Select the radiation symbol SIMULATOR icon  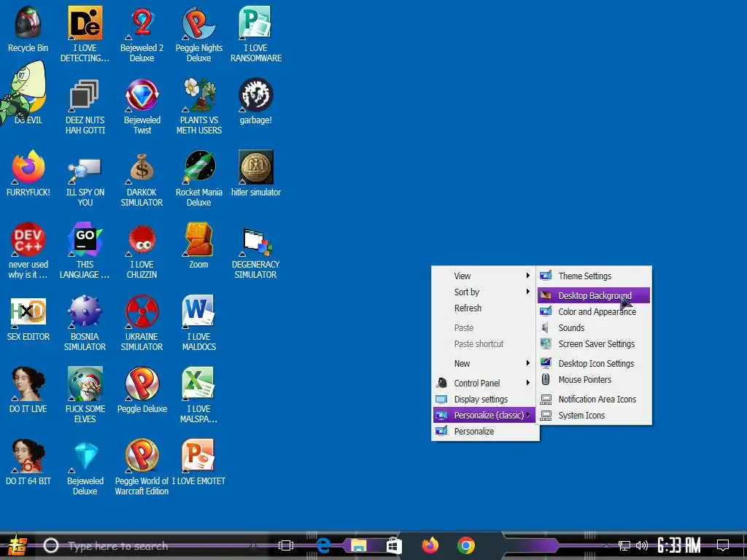click(142, 311)
